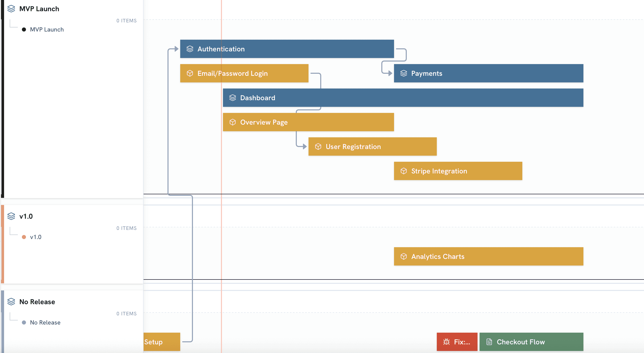Click the cube icon on Stripe Integration
Viewport: 644px width, 353px height.
pyautogui.click(x=404, y=171)
